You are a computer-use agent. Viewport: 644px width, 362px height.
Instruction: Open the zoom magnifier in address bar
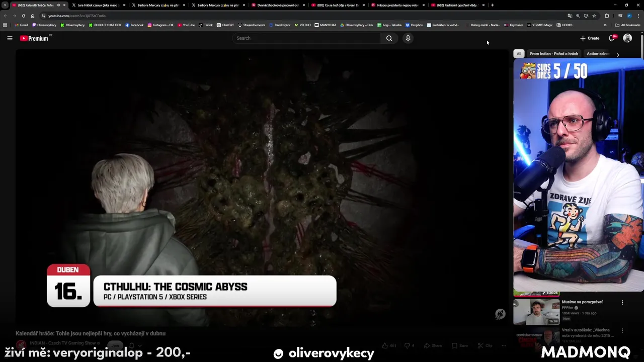[578, 16]
